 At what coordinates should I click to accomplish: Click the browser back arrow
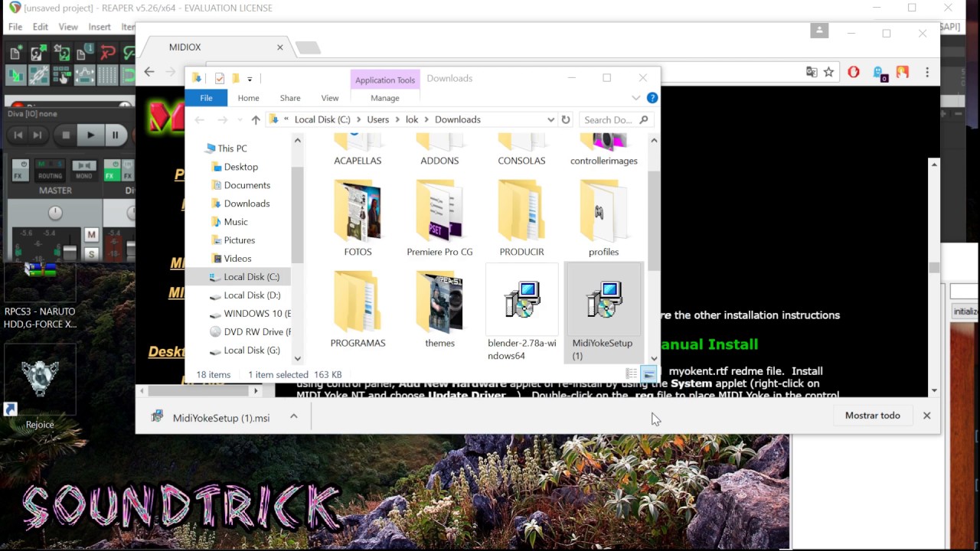[149, 72]
